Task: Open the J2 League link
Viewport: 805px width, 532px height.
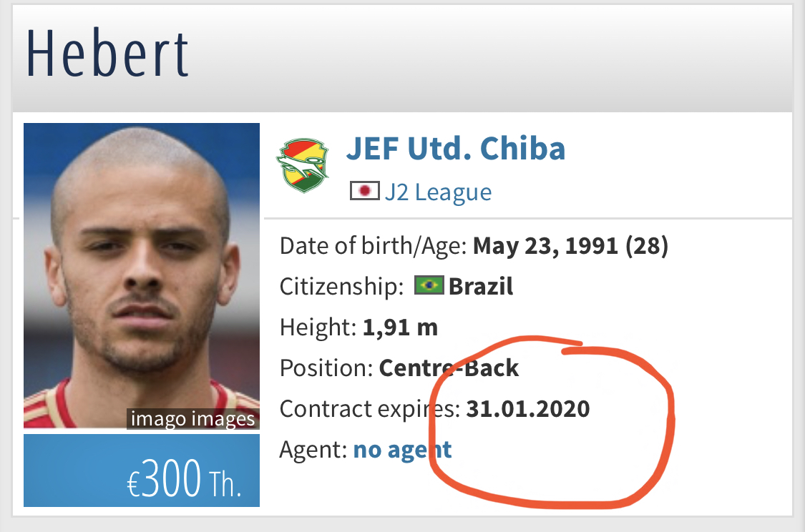Action: [x=438, y=192]
